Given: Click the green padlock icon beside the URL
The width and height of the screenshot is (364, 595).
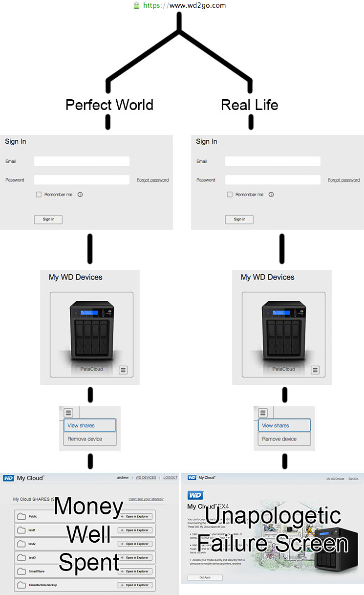Looking at the screenshot, I should (x=137, y=5).
